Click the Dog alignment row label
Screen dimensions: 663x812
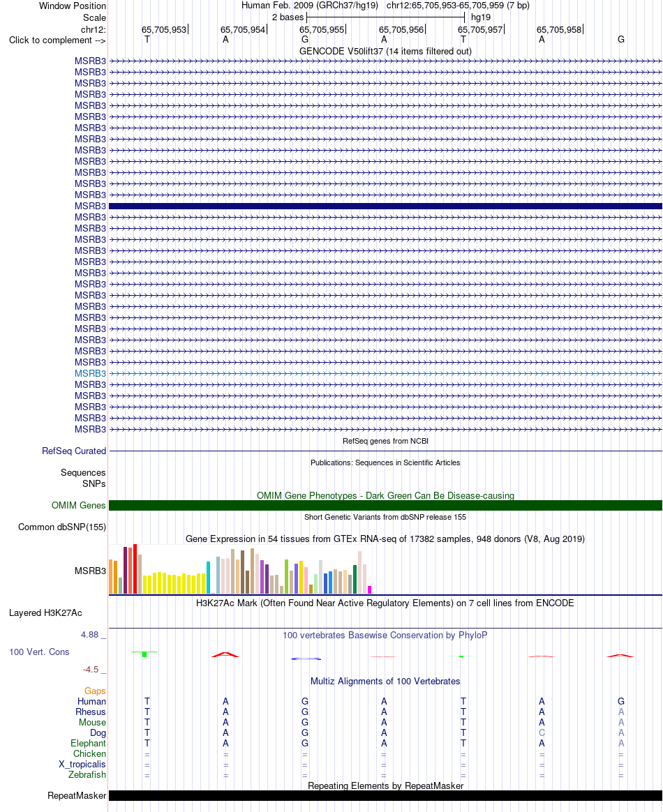[x=98, y=732]
